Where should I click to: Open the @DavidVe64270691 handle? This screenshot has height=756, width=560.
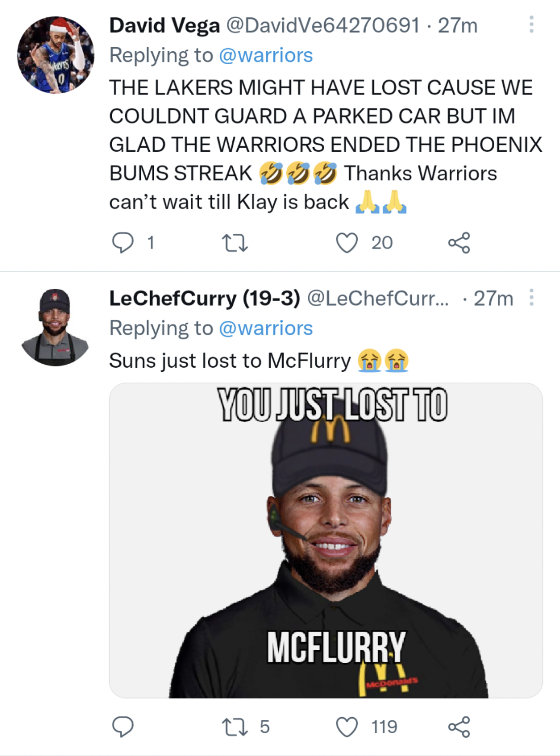[x=322, y=25]
